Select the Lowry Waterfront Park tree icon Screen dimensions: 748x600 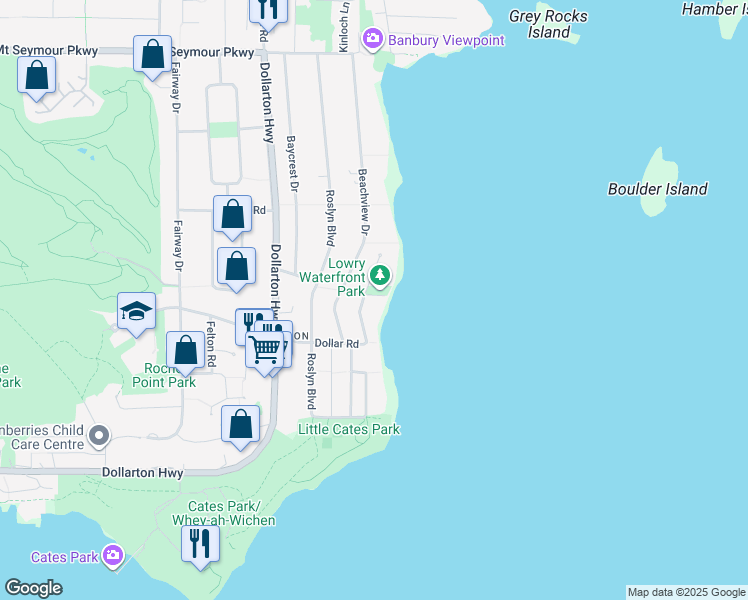click(380, 274)
